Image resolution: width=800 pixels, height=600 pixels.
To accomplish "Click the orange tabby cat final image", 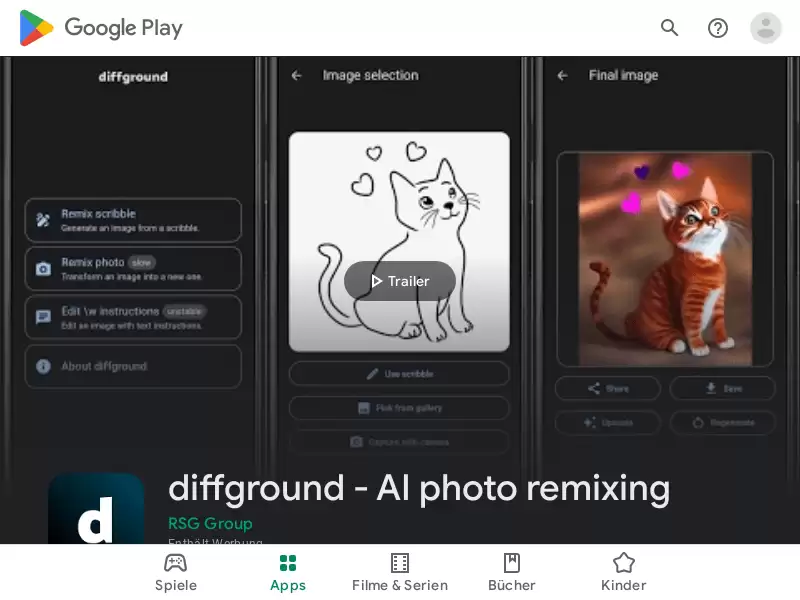I will [x=665, y=259].
